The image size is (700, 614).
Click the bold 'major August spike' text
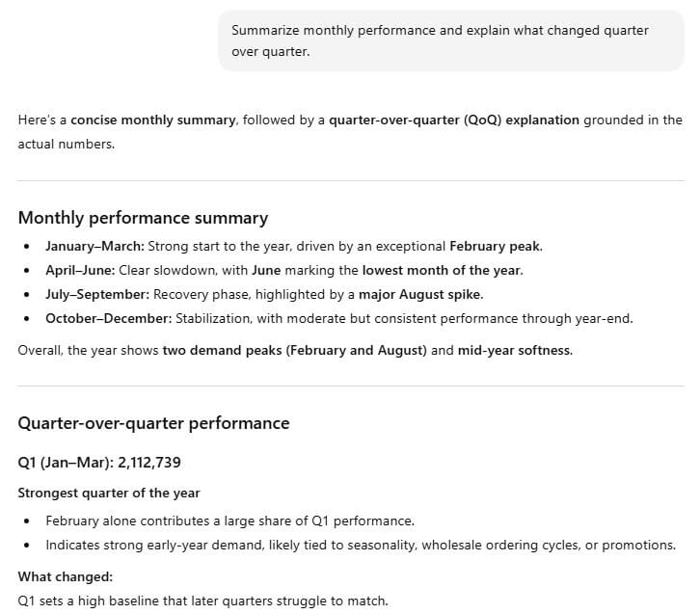tap(420, 295)
